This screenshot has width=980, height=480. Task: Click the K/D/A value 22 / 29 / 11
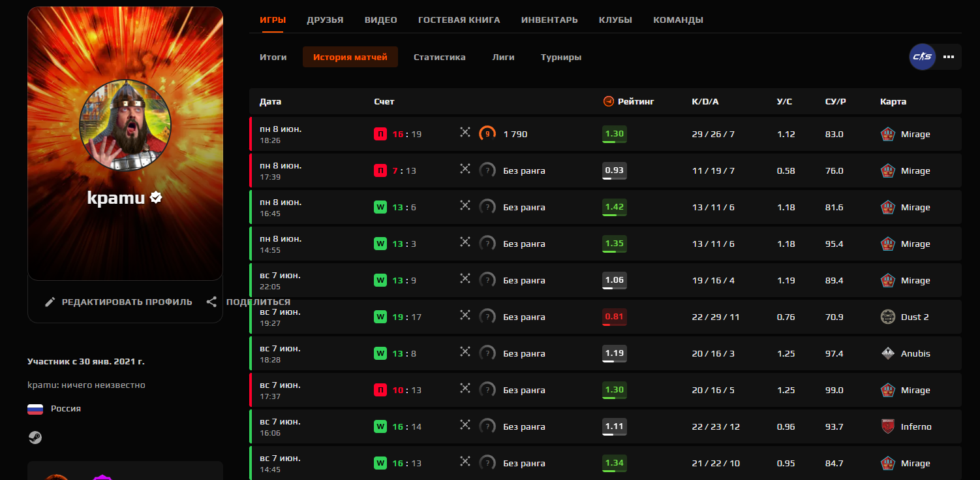[716, 317]
